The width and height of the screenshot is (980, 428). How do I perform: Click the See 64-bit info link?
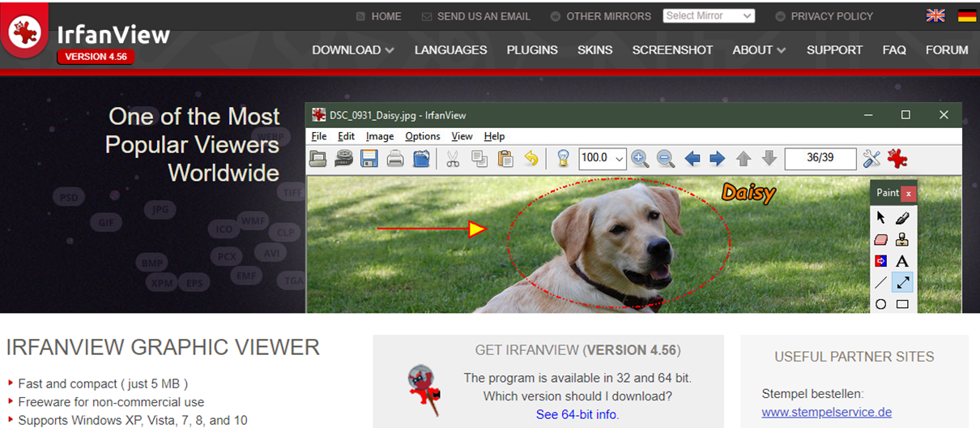click(577, 414)
